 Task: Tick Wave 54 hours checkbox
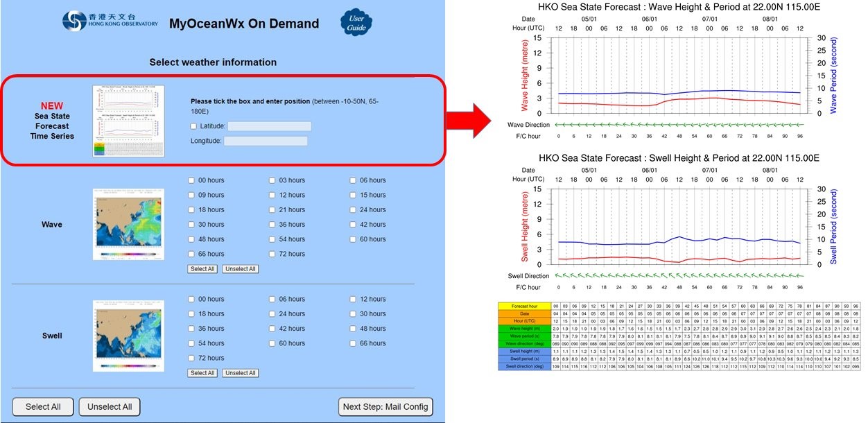coord(273,239)
